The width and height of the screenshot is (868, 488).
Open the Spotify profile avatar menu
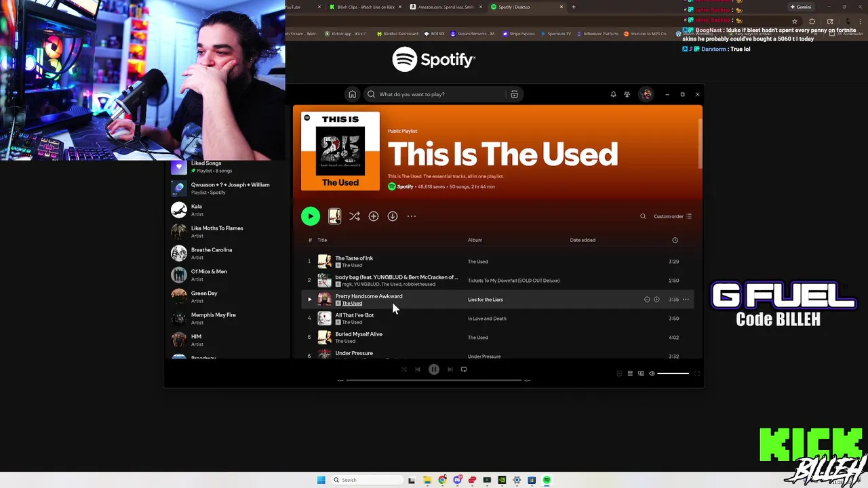pos(647,94)
